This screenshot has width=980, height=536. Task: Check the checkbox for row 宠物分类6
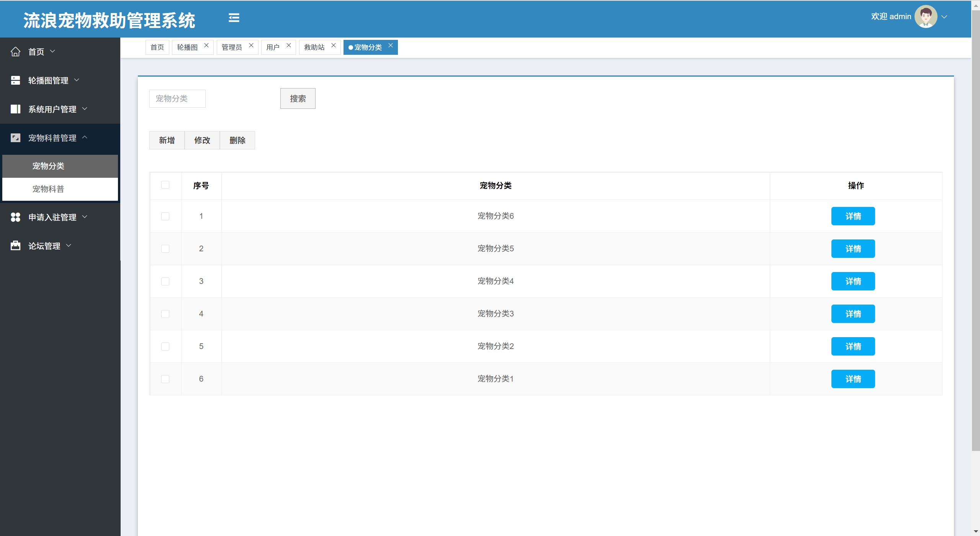point(165,216)
